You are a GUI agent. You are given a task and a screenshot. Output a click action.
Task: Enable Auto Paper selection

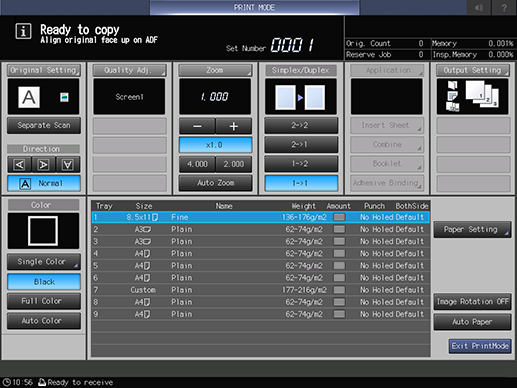point(472,322)
